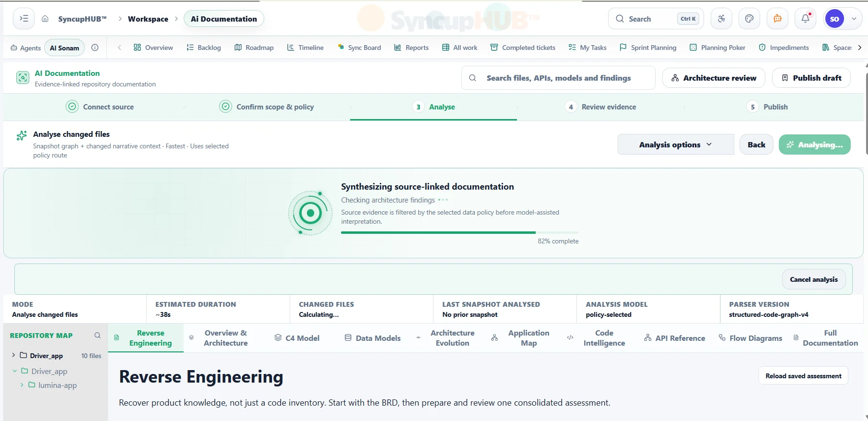The width and height of the screenshot is (868, 421).
Task: Click Reload saved assessment button
Action: tap(803, 376)
